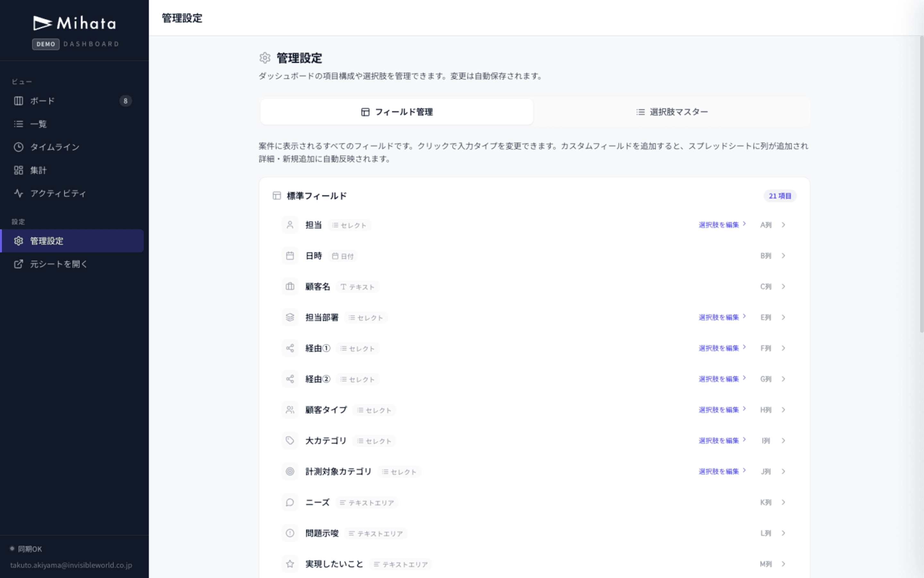Expand the 問題示唆 row chevron
This screenshot has height=578, width=924.
tap(783, 533)
